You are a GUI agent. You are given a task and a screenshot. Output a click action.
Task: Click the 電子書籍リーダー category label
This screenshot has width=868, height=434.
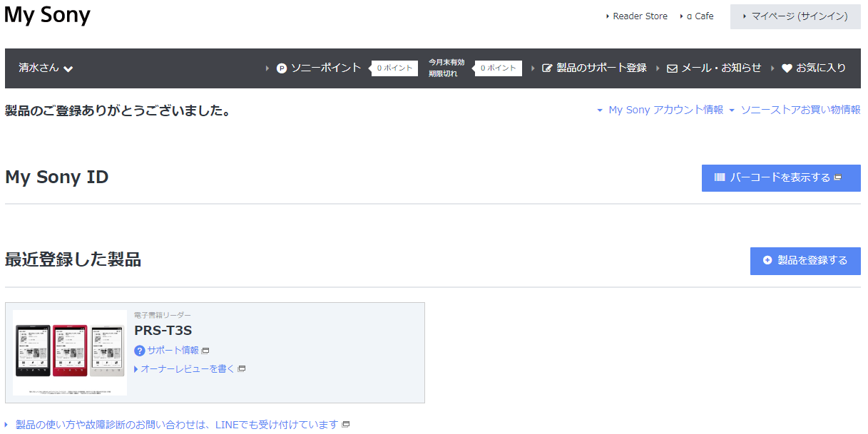coord(163,315)
